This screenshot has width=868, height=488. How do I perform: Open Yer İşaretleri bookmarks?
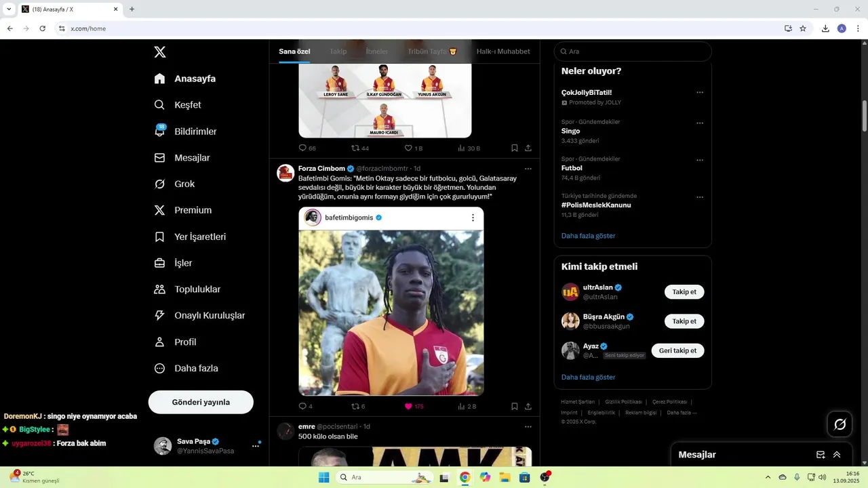(190, 237)
